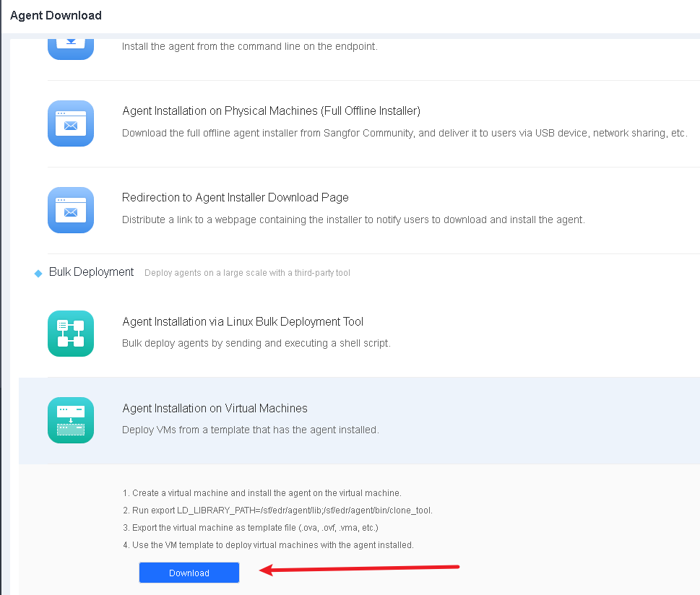Click 'Deploy agents on a large scale' subtitle
The image size is (700, 595).
(247, 273)
